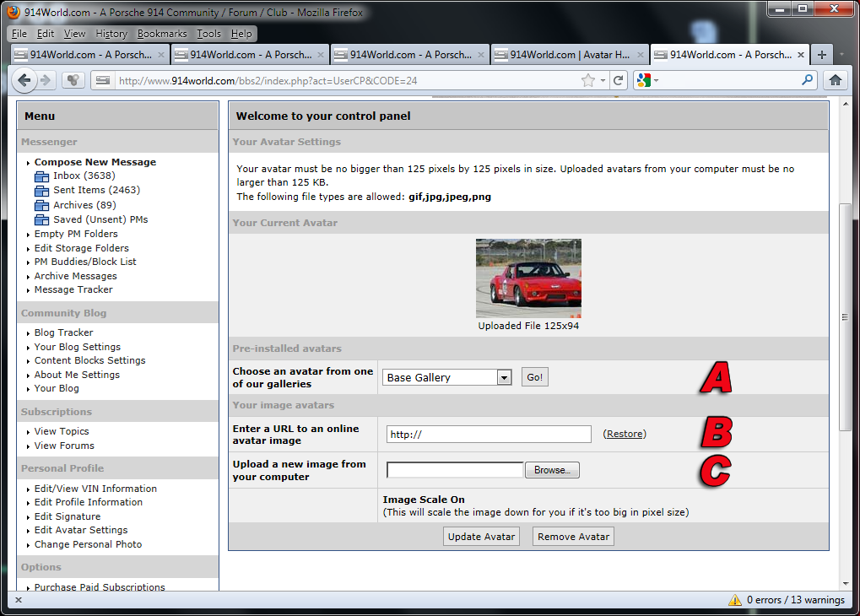This screenshot has height=616, width=860.
Task: Click the Restore link
Action: coord(625,434)
